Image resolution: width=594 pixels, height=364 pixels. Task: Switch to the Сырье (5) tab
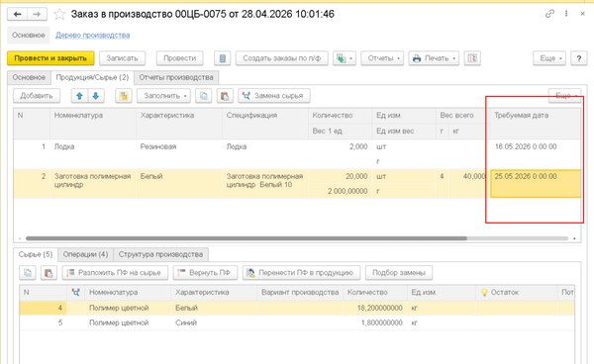coord(36,254)
